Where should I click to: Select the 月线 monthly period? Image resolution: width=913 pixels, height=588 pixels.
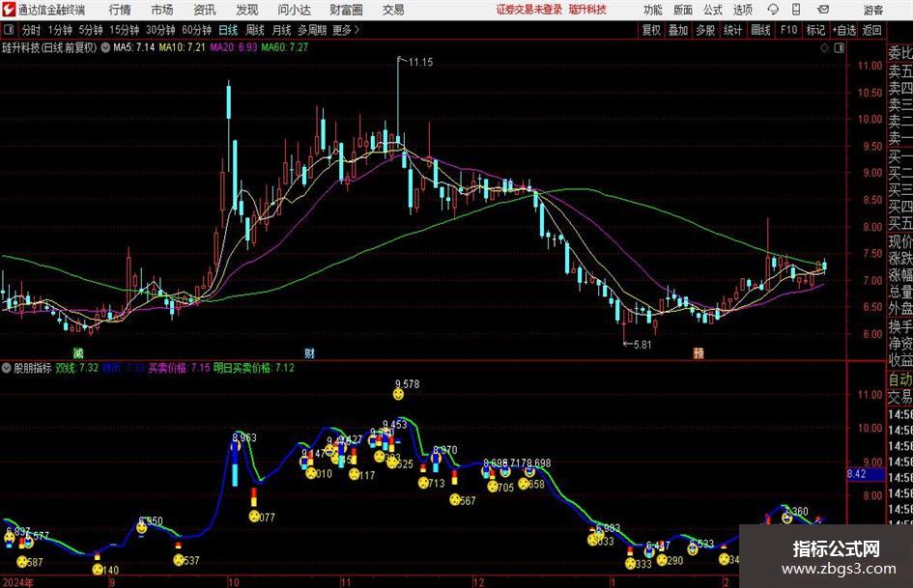pos(281,30)
